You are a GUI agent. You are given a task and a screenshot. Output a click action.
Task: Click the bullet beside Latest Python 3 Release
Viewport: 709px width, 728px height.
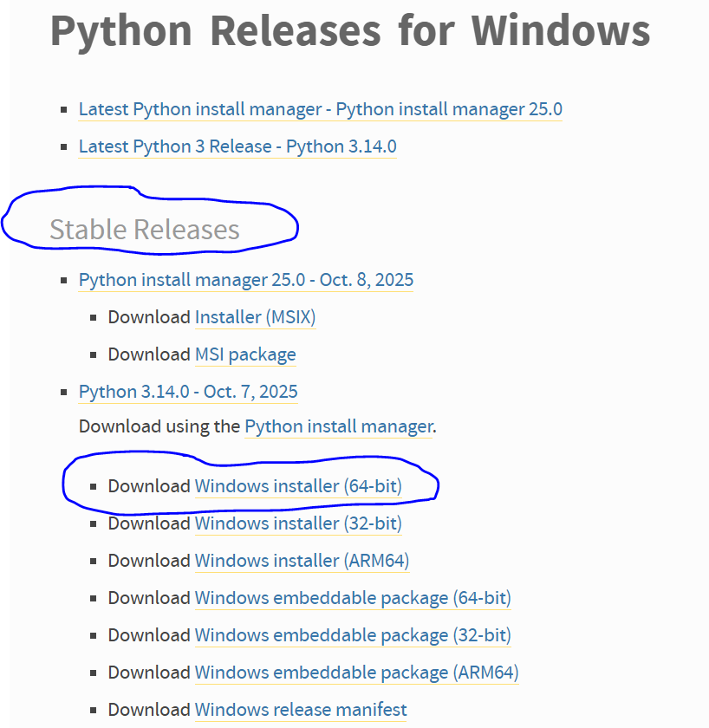(64, 147)
